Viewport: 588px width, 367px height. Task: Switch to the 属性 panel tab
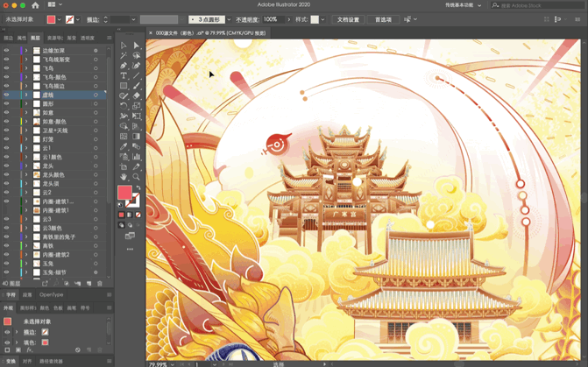click(22, 38)
